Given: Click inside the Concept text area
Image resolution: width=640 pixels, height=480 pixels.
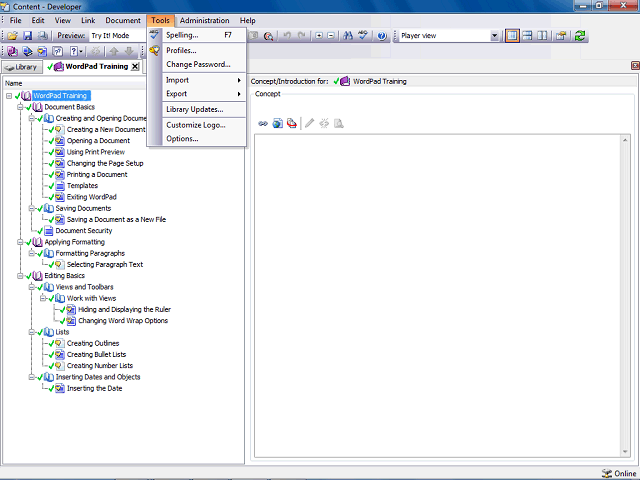Looking at the screenshot, I should [437, 296].
